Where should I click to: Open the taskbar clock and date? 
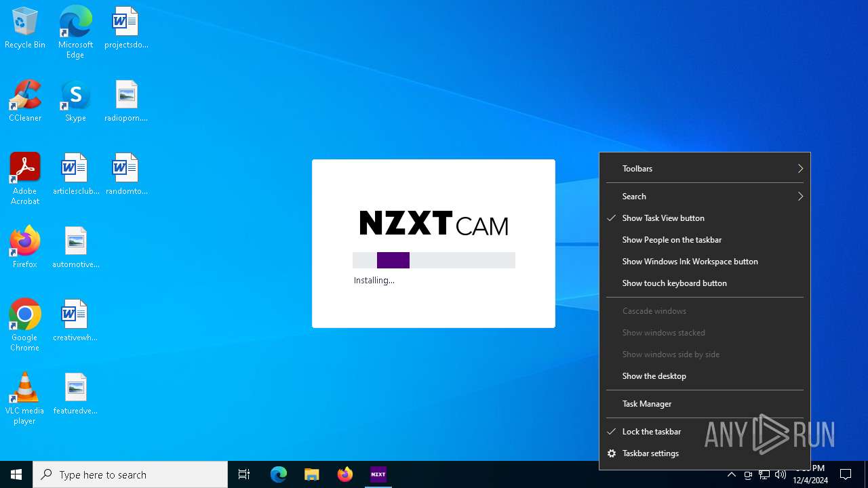tap(810, 474)
